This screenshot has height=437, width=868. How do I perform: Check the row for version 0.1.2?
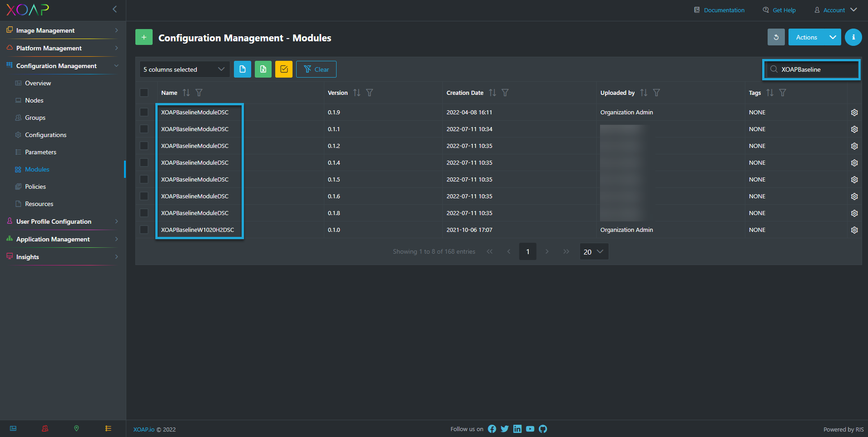click(144, 146)
